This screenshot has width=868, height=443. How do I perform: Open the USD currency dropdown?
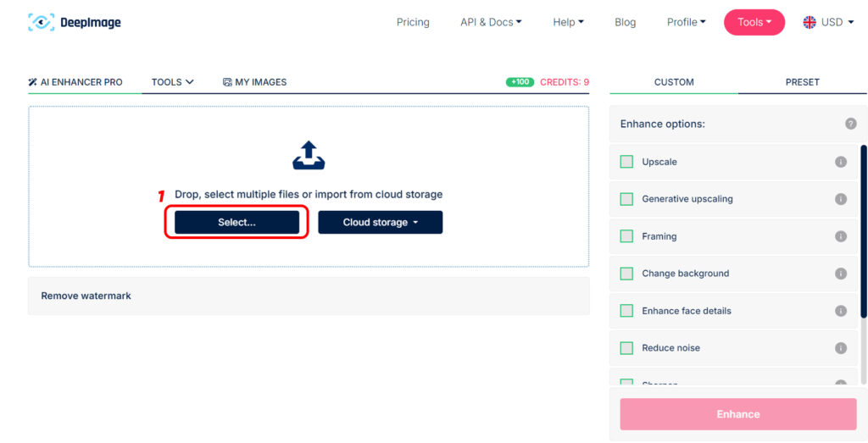837,22
